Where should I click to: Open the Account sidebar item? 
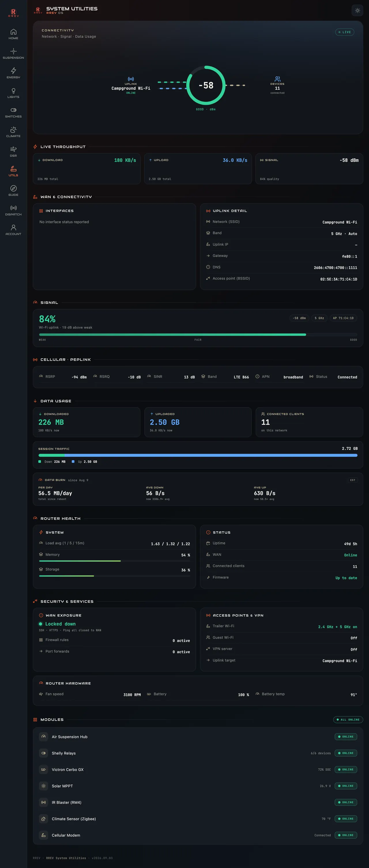coord(14,230)
